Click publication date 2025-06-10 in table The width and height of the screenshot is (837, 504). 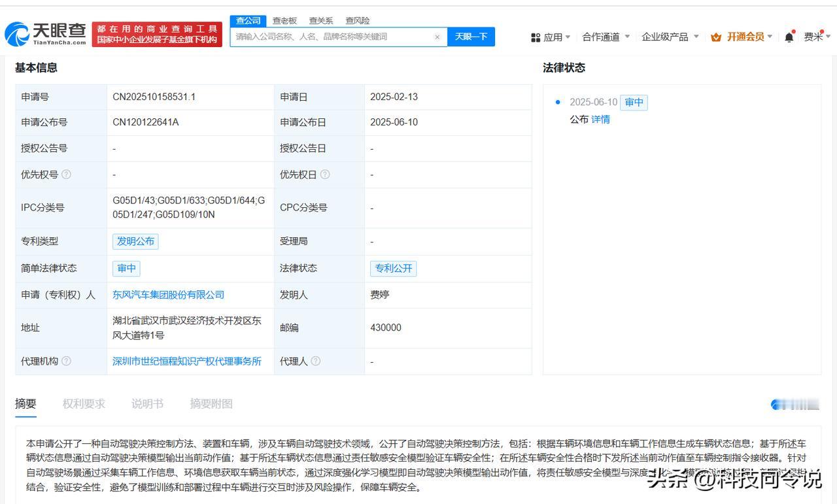(x=394, y=122)
